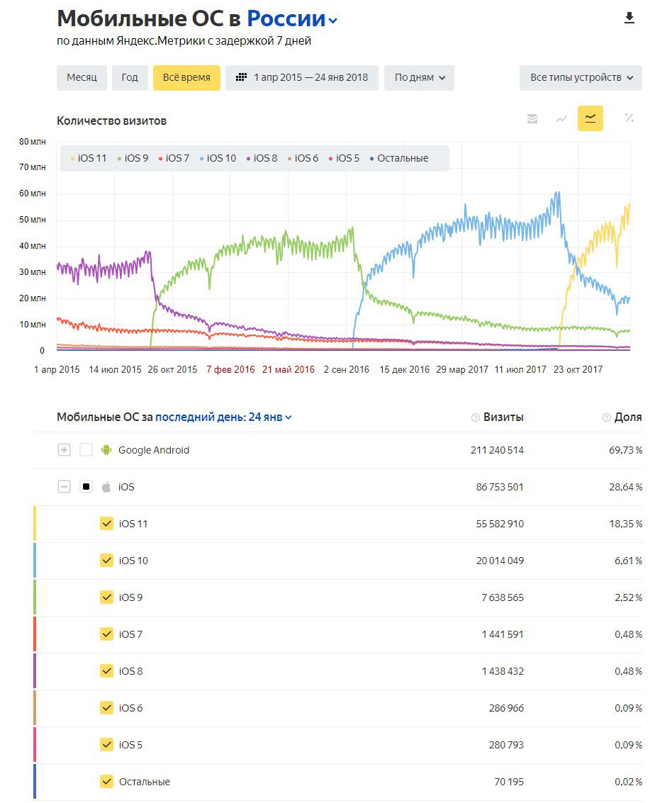Uncheck the iOS 9 checkbox

pyautogui.click(x=106, y=597)
